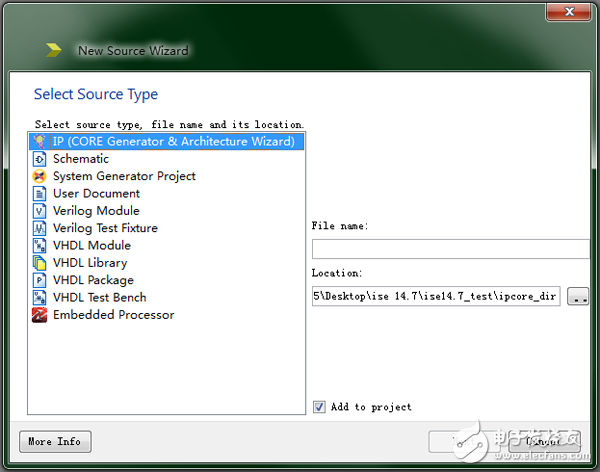Open the location browse button
600x472 pixels.
(578, 297)
